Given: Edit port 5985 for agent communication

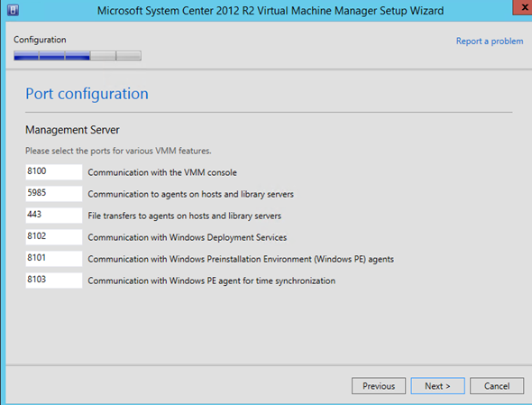Looking at the screenshot, I should tap(54, 194).
